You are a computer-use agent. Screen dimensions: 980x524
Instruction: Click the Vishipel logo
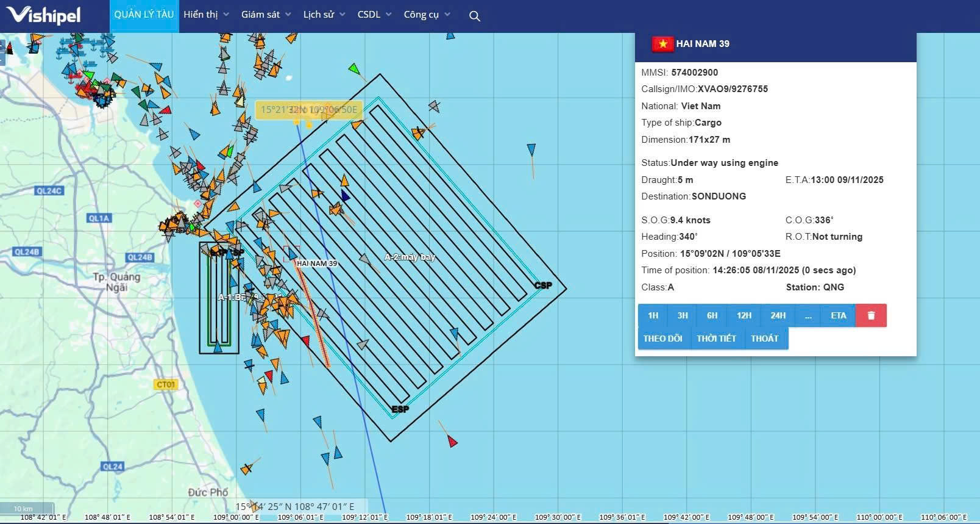tap(43, 15)
